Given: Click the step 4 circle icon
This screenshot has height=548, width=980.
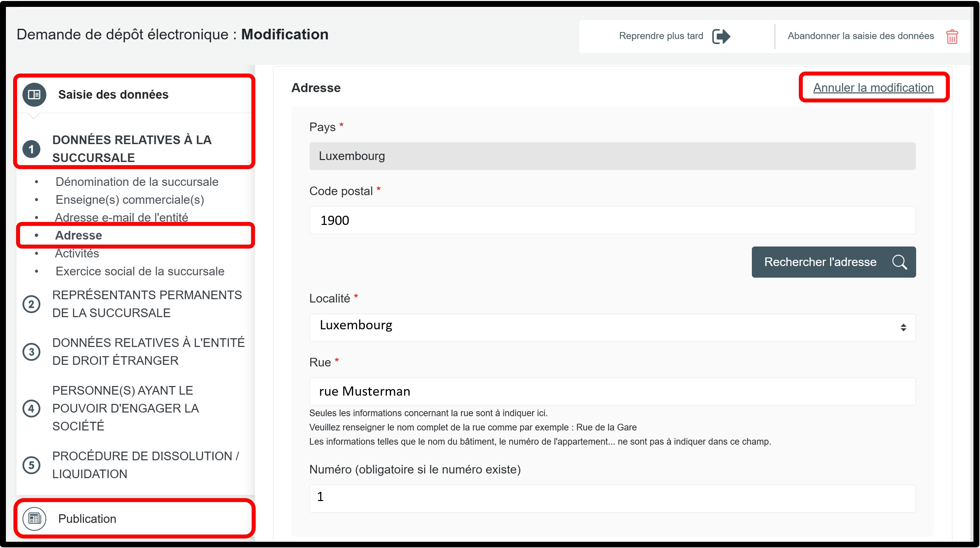Looking at the screenshot, I should [x=32, y=408].
